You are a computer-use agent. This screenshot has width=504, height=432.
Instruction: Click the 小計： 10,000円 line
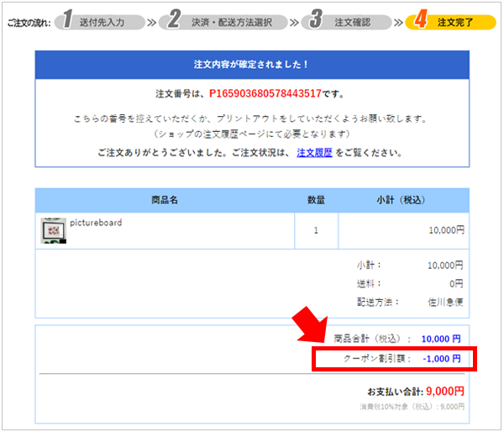410,266
